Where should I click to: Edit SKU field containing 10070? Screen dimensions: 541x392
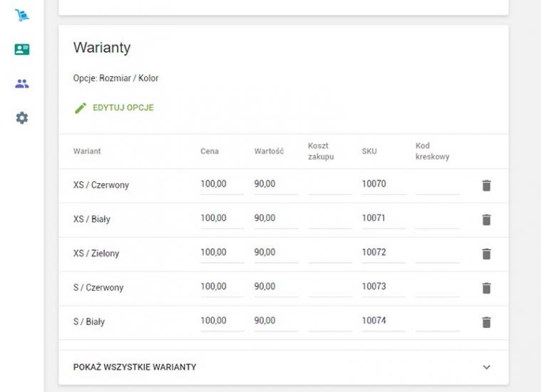tap(383, 184)
